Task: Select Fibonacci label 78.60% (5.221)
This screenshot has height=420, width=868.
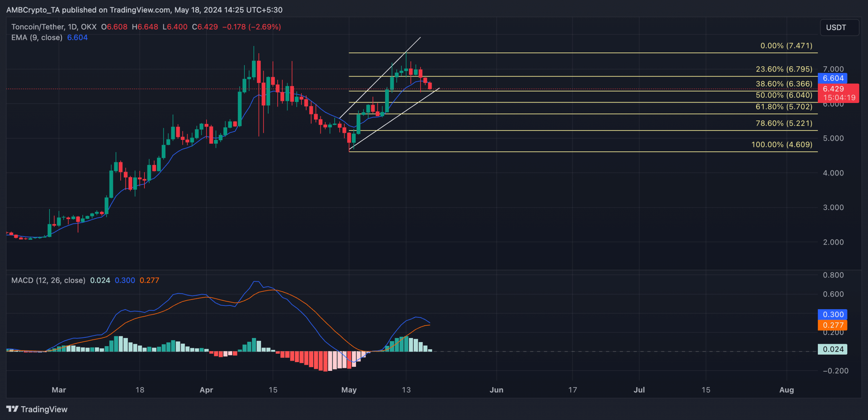Action: point(784,123)
